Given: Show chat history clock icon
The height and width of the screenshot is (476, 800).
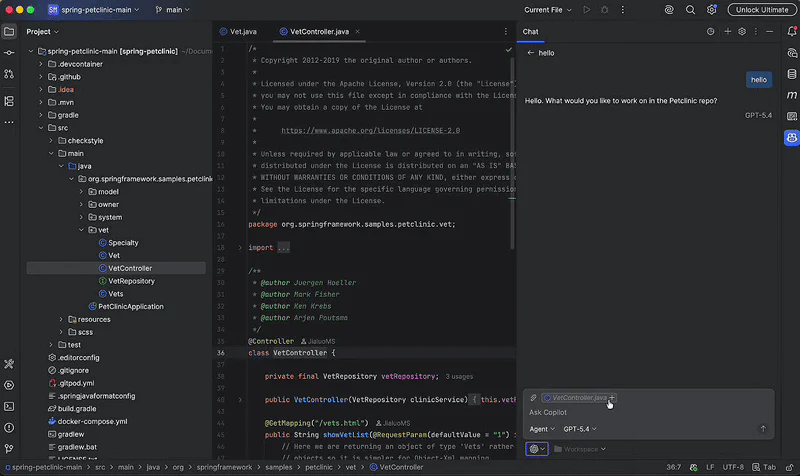Looking at the screenshot, I should coord(710,32).
